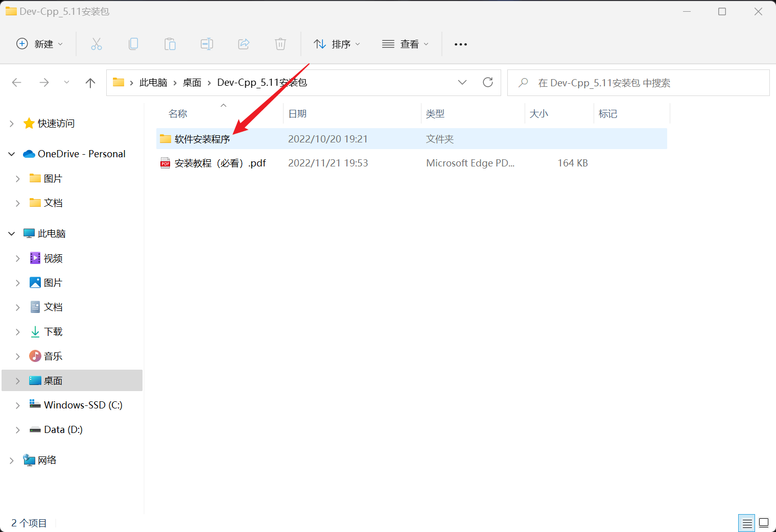The width and height of the screenshot is (776, 532).
Task: Expand the Data (D:) node
Action: pos(18,430)
